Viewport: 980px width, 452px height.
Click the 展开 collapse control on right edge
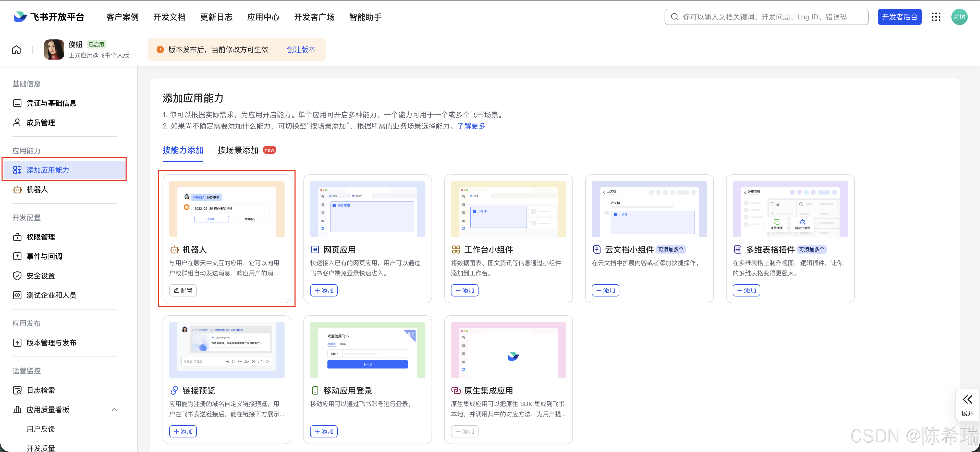coord(967,405)
